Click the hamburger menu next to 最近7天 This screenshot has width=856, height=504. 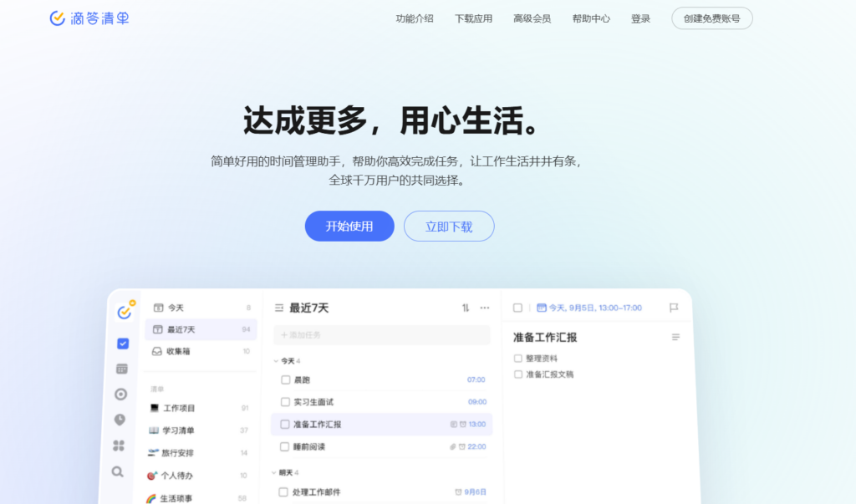tap(278, 308)
